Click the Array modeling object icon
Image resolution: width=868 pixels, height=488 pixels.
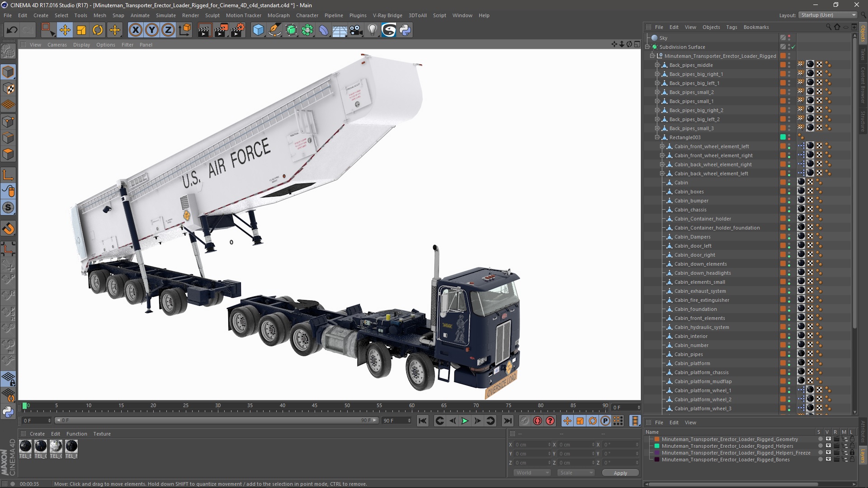point(307,30)
